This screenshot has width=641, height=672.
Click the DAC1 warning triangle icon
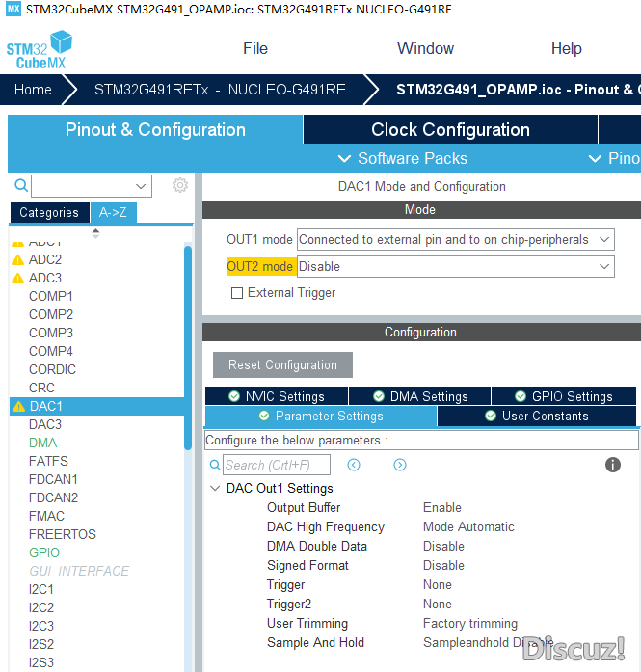point(19,406)
